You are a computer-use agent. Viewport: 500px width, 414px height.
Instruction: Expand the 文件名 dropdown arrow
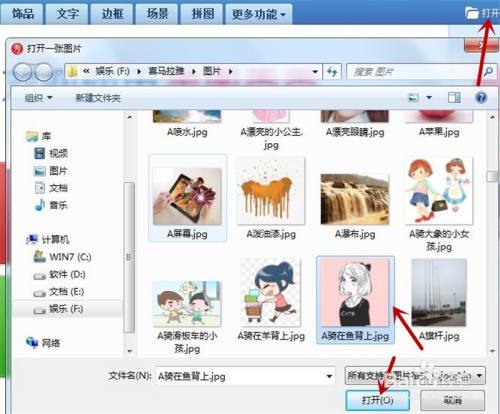[x=329, y=376]
